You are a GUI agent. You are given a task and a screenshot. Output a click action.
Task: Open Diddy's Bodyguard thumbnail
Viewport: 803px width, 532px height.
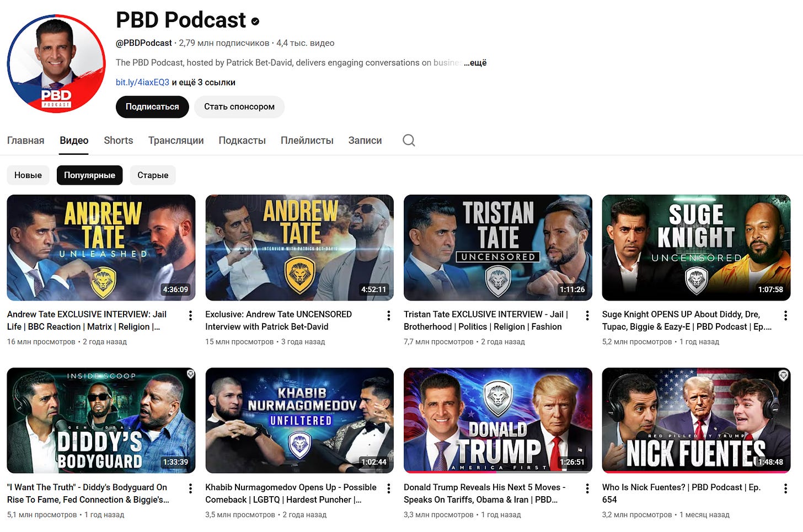(101, 421)
